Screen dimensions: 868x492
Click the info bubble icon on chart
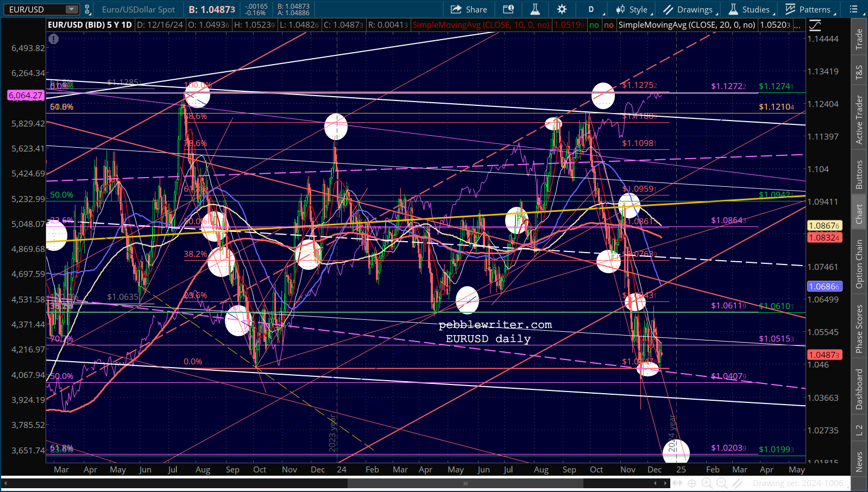click(53, 39)
